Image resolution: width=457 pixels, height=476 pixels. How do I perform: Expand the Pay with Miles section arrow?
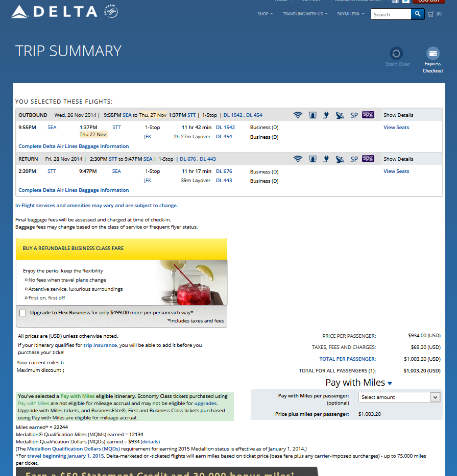coord(390,383)
